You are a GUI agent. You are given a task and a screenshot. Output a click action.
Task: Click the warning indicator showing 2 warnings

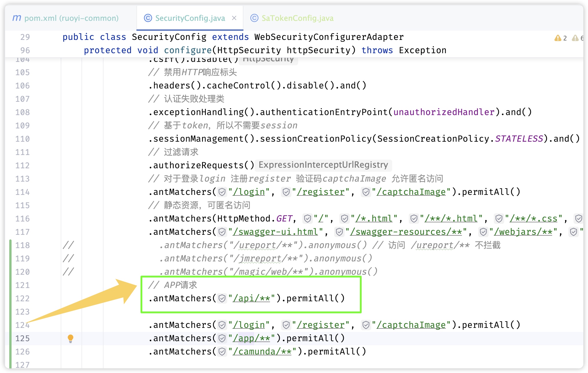click(x=561, y=38)
